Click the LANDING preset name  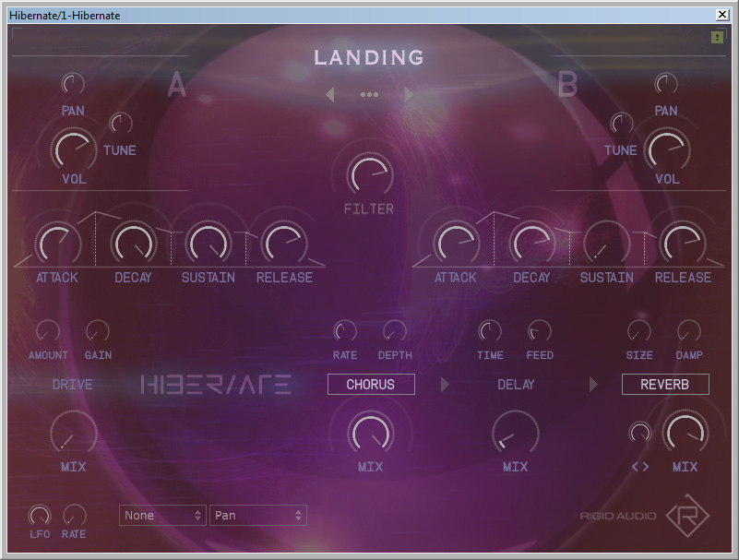coord(369,57)
